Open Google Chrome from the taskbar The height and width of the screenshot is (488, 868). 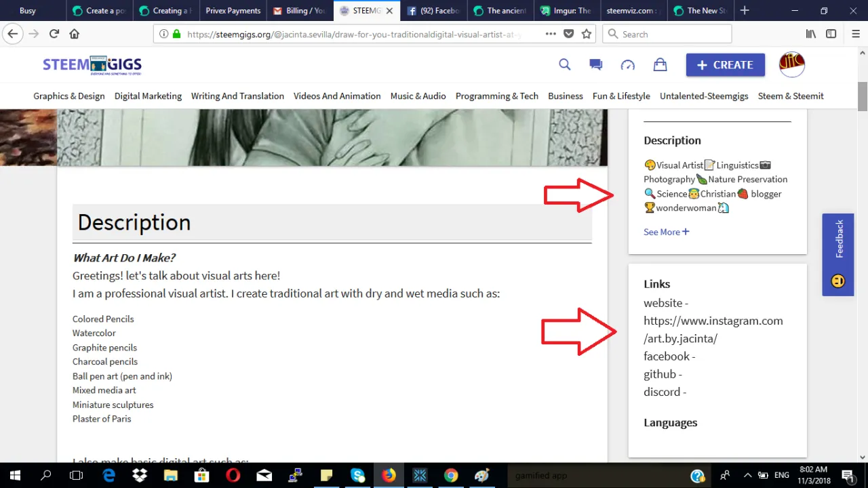[x=451, y=475]
